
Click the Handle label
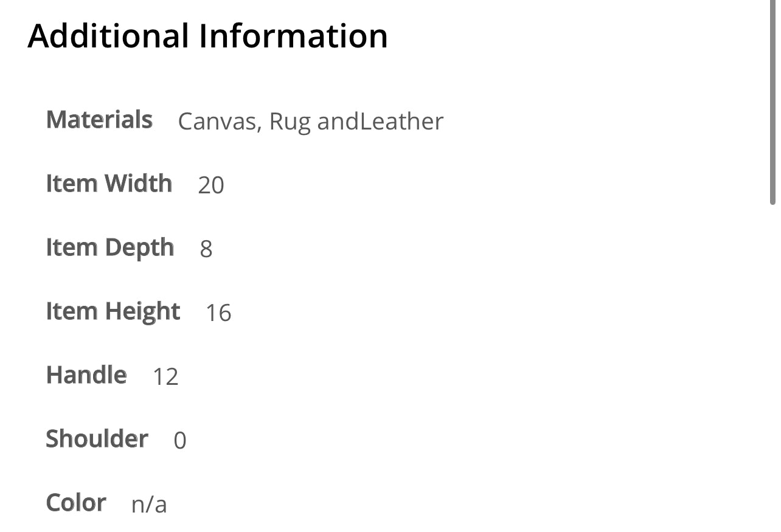click(x=86, y=375)
